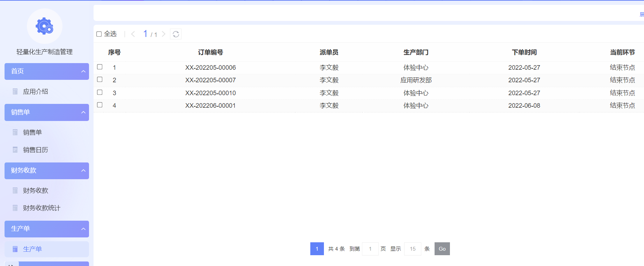Click the 显示 rows-per-page input field
Screen dimensions: 644x266
pyautogui.click(x=413, y=249)
